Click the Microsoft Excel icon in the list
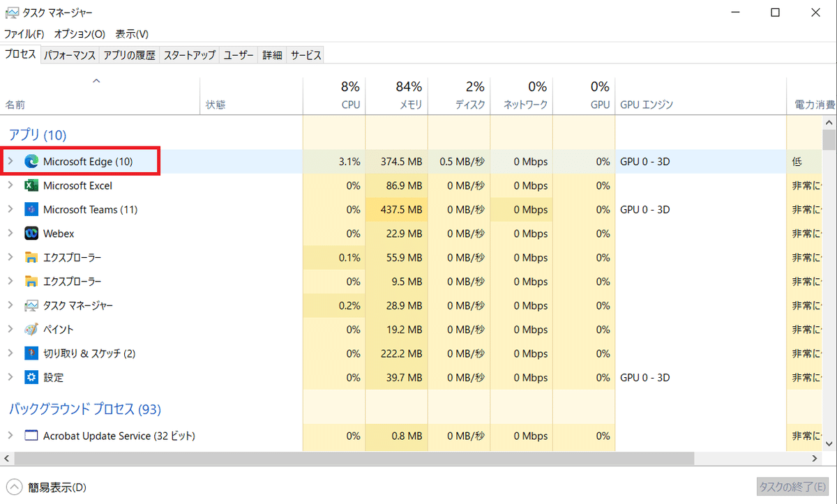 31,185
